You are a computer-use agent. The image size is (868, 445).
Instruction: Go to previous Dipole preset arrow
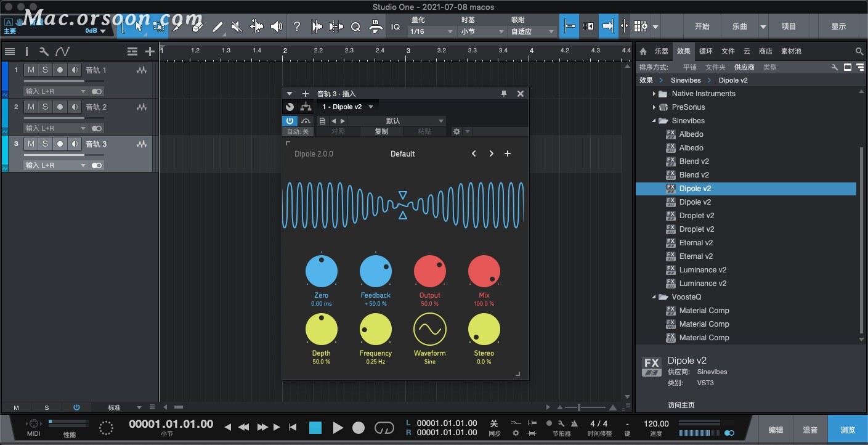pyautogui.click(x=474, y=153)
